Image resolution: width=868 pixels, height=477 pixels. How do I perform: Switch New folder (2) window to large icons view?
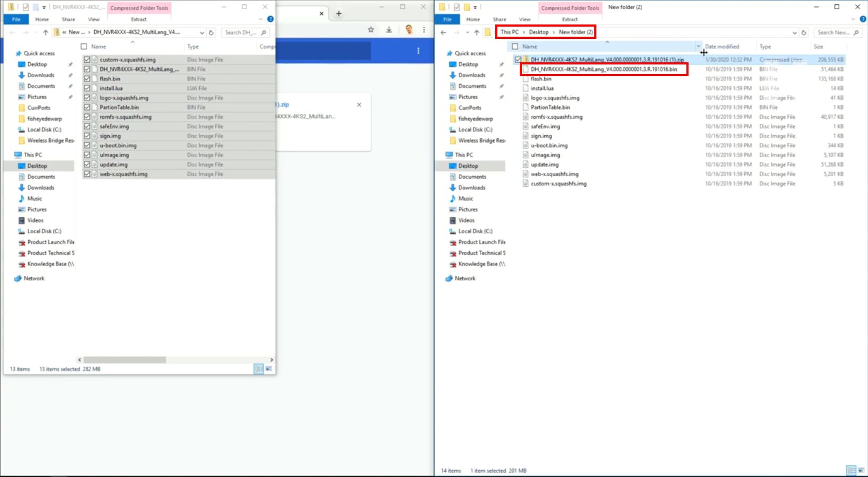[861, 471]
